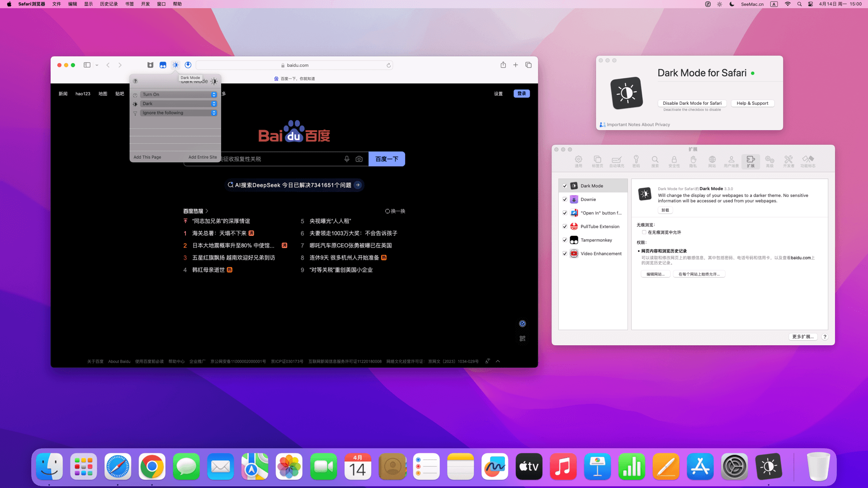
Task: Click the Tampermonkey extension icon in Safari toolbar
Action: click(x=163, y=65)
